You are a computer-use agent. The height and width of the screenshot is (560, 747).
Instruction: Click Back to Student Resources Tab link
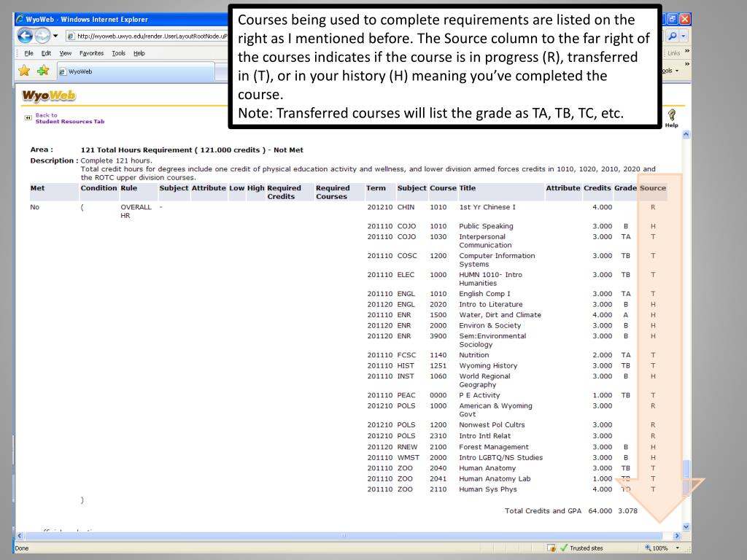(x=69, y=118)
